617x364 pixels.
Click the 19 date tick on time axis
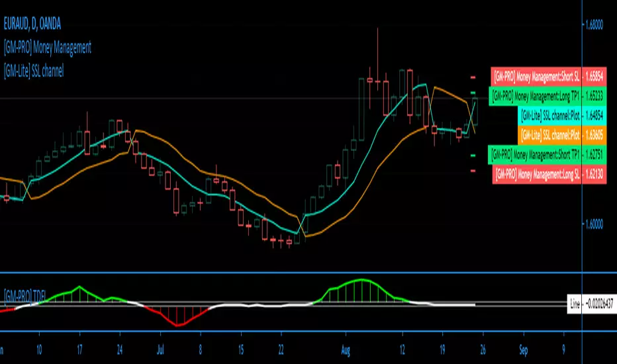pos(442,350)
